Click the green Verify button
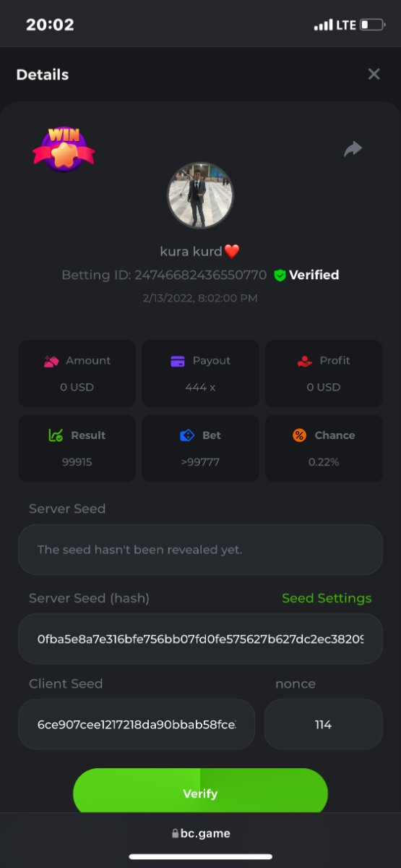 coord(200,793)
